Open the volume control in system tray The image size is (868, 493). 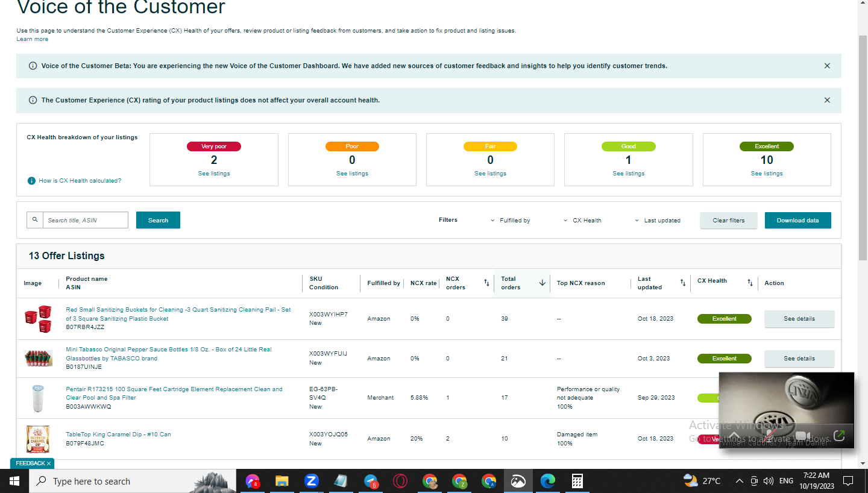click(768, 481)
